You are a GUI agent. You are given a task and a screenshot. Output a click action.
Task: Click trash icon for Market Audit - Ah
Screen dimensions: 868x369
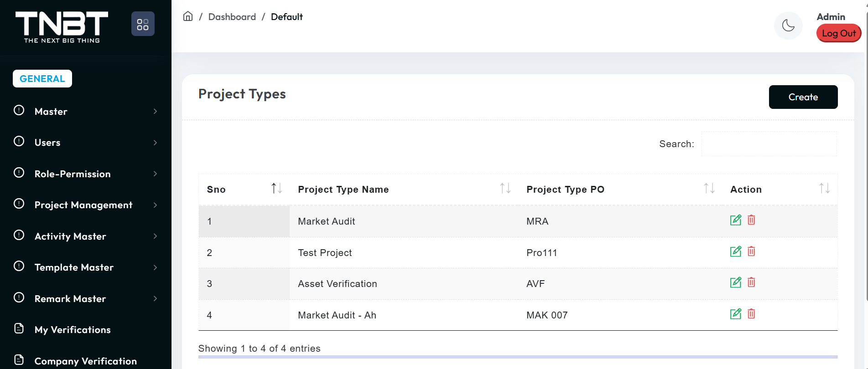tap(751, 314)
